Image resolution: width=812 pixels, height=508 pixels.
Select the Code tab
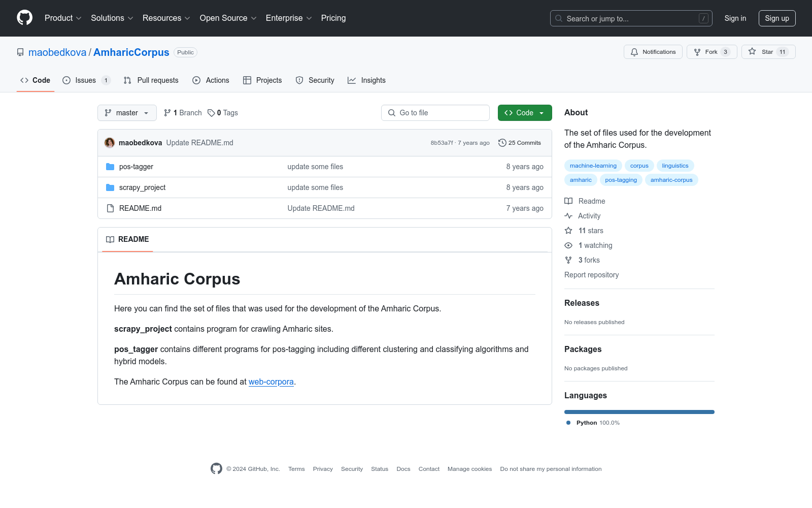click(x=36, y=80)
